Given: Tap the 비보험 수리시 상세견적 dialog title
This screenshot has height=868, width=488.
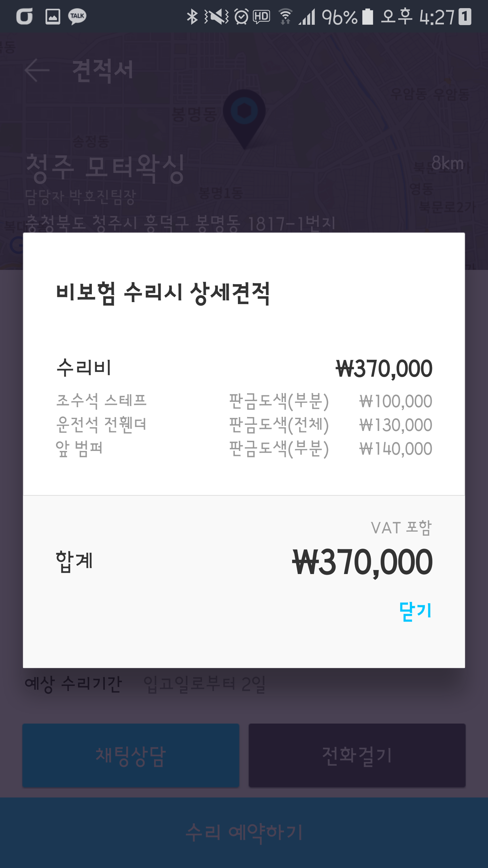Looking at the screenshot, I should point(163,293).
